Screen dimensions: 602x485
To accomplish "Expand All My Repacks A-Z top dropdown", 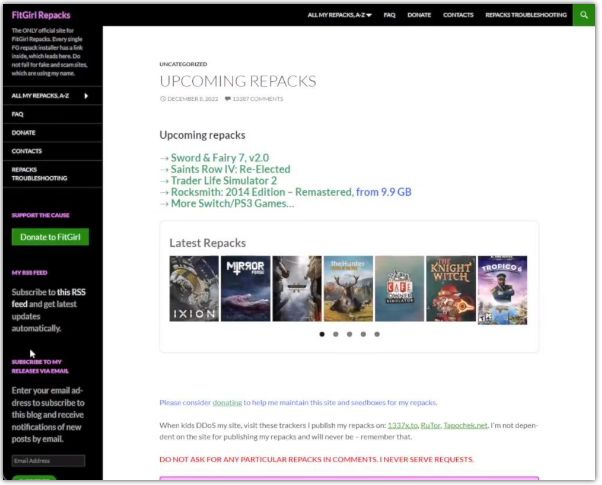I will click(339, 15).
